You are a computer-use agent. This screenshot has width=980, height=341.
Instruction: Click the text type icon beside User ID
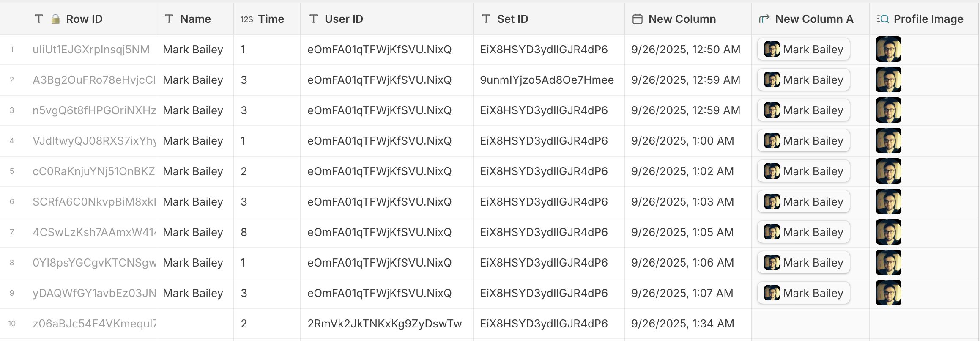click(x=314, y=19)
